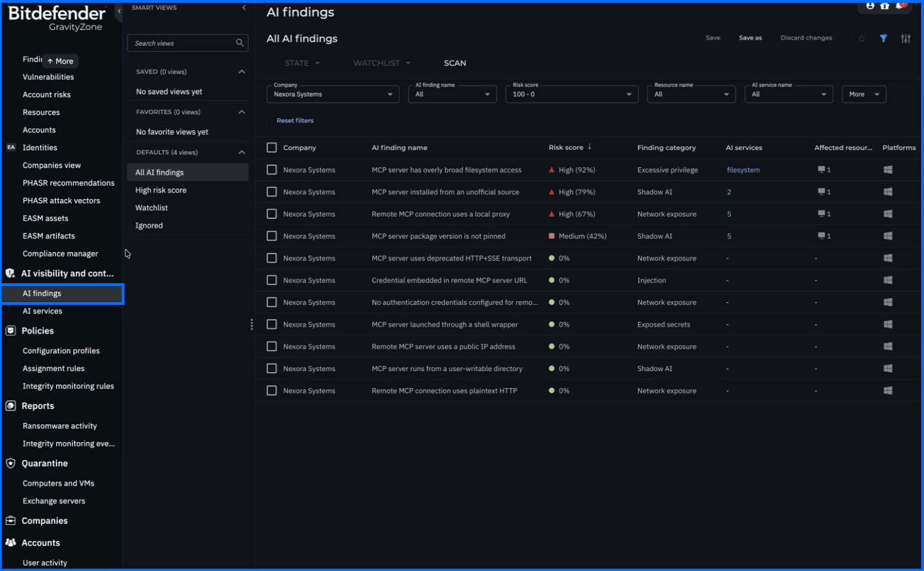Collapse the Saved views section
Screen dimensions: 924x571
point(242,71)
